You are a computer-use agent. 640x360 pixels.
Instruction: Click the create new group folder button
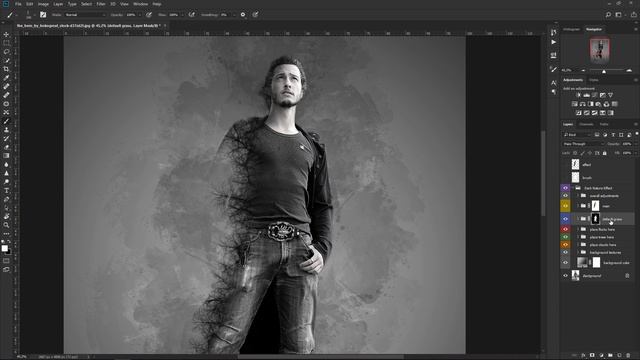610,356
